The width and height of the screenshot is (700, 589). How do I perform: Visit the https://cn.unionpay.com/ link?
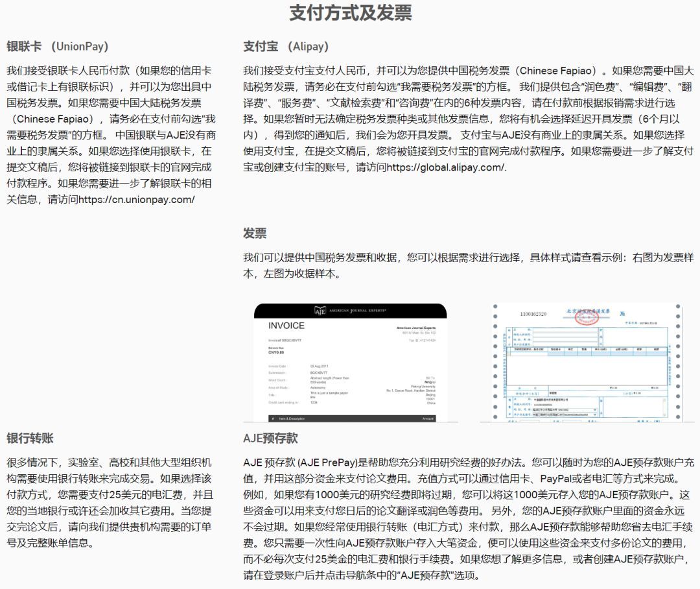(137, 199)
